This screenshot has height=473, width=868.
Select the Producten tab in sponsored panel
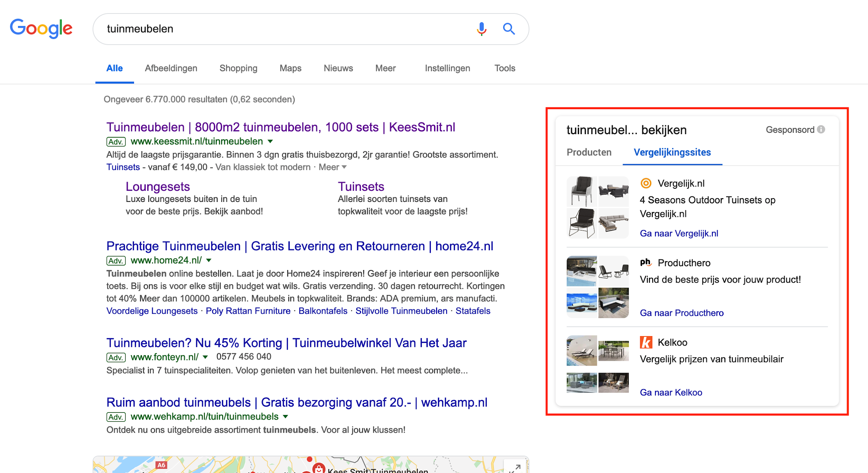589,152
